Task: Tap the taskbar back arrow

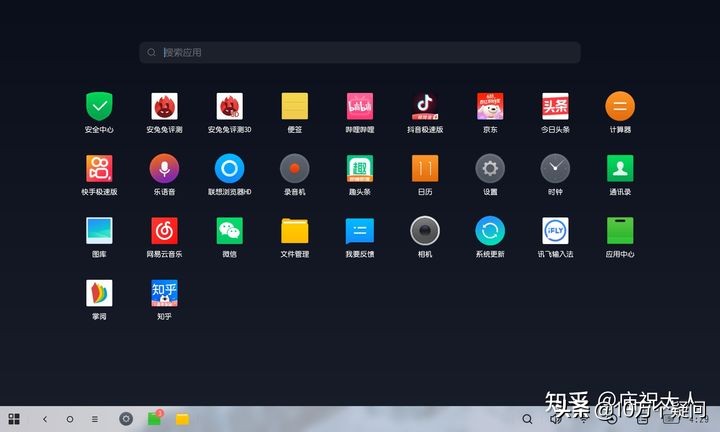Action: click(45, 419)
